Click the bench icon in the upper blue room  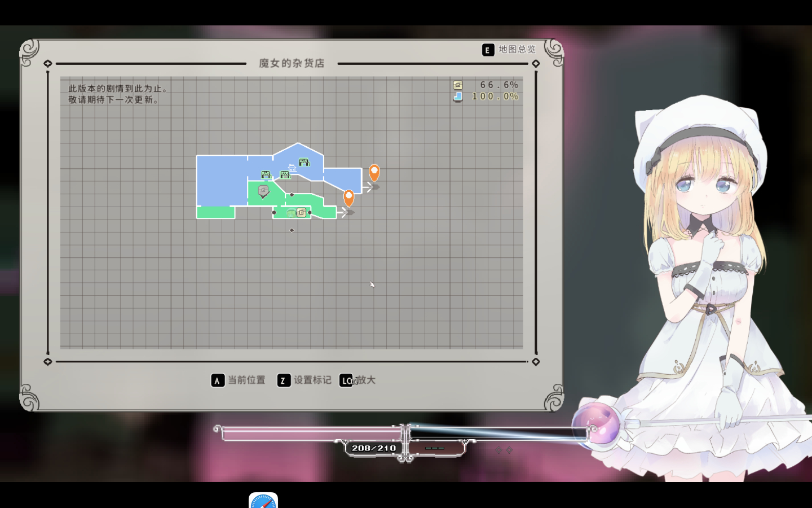tap(304, 163)
